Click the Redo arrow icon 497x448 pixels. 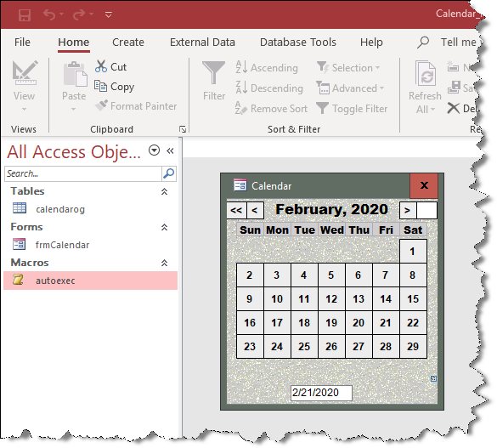(79, 14)
